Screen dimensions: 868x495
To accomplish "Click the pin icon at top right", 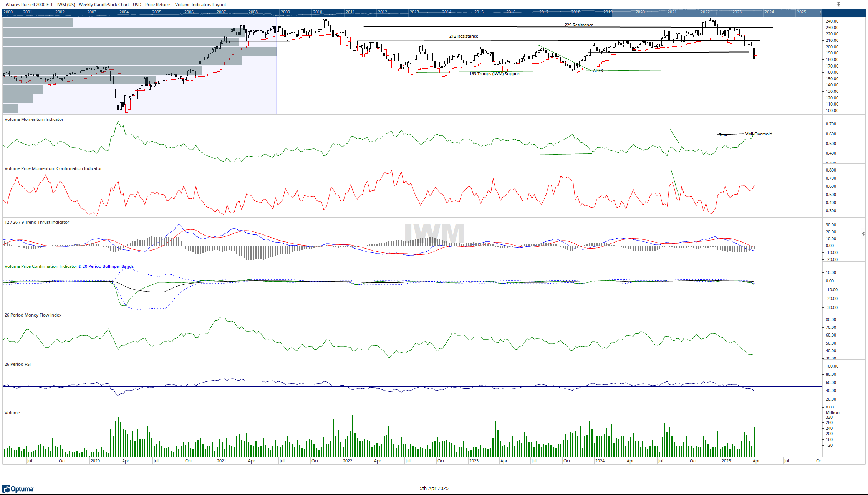I will 838,4.
